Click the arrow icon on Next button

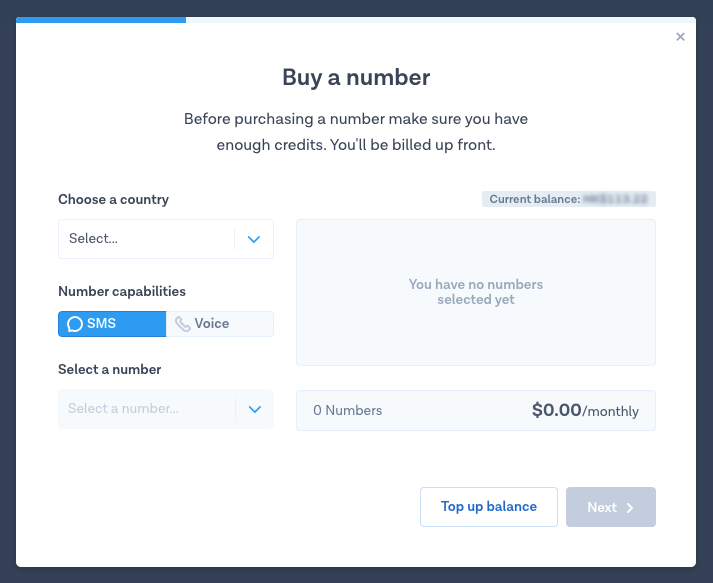(630, 508)
